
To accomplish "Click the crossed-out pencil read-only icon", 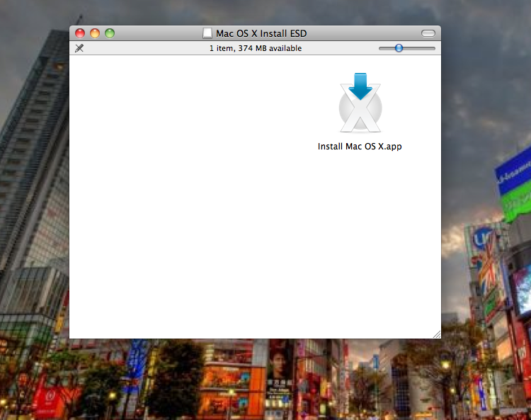I will point(79,48).
